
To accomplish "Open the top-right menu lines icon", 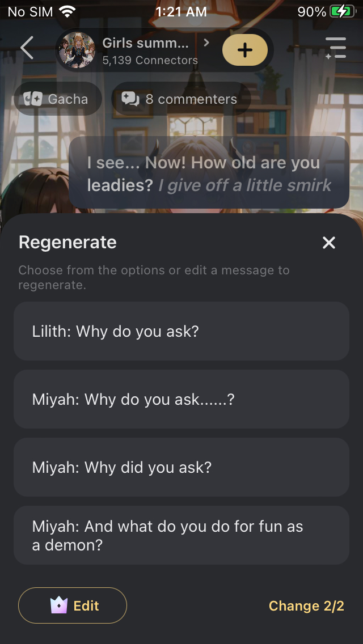I will 336,49.
